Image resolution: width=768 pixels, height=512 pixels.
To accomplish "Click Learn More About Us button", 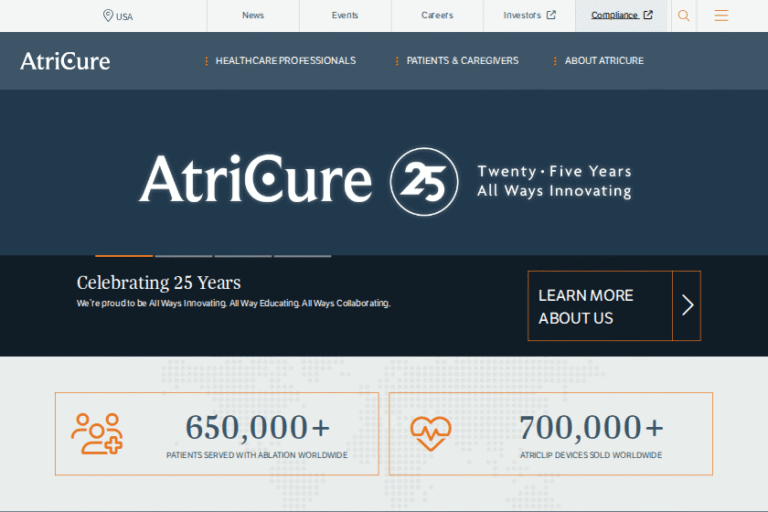I will point(600,306).
